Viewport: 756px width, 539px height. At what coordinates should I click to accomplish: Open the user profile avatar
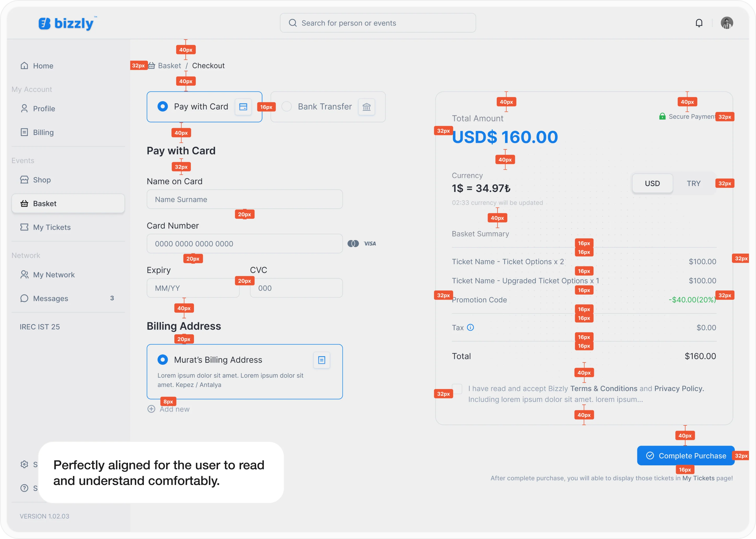[x=727, y=23]
